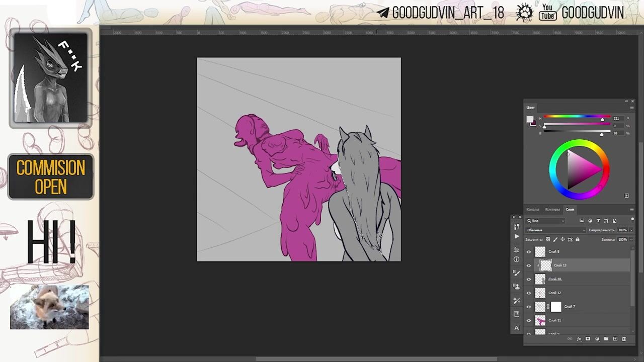Open the History panel icon

(517, 227)
